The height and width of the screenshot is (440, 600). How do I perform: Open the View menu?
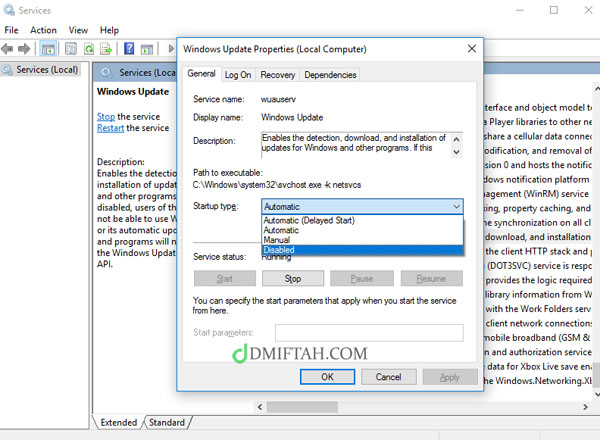pyautogui.click(x=78, y=30)
